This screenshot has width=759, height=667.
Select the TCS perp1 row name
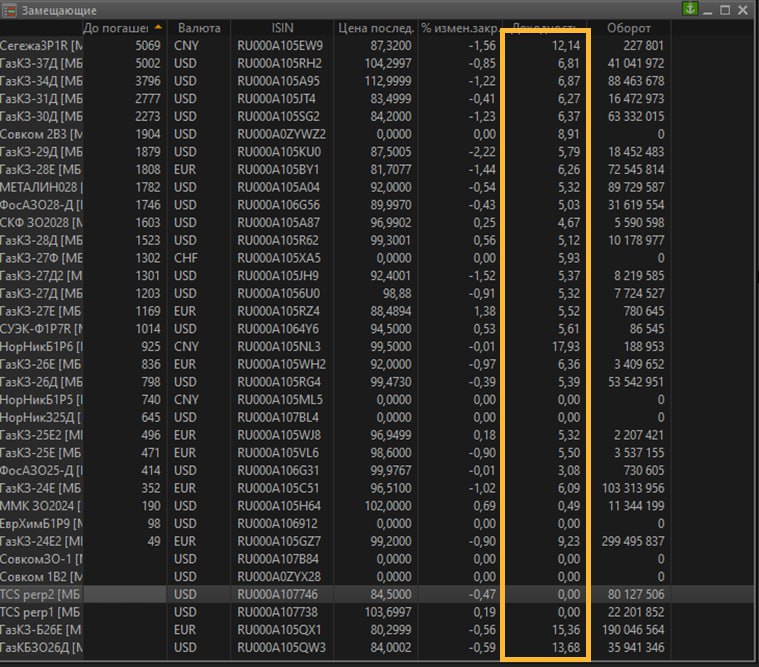click(x=41, y=612)
